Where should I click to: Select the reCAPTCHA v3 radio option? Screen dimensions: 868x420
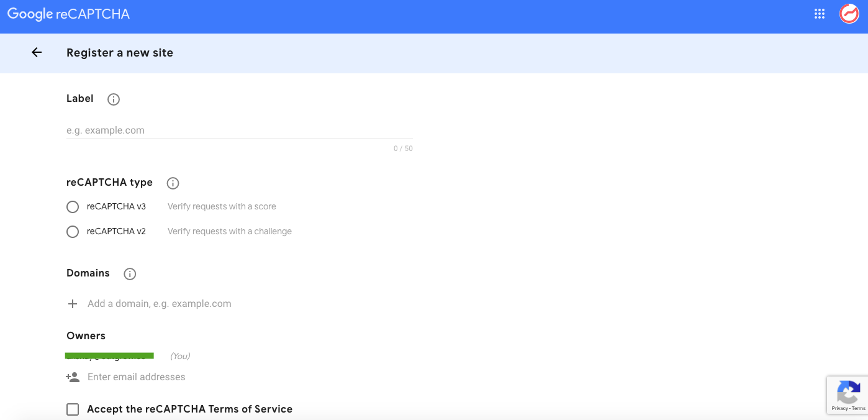73,207
